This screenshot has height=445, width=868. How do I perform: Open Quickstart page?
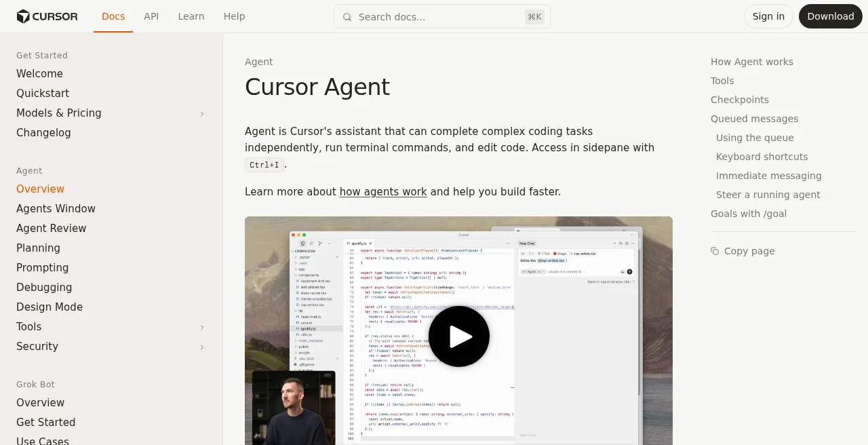coord(43,94)
